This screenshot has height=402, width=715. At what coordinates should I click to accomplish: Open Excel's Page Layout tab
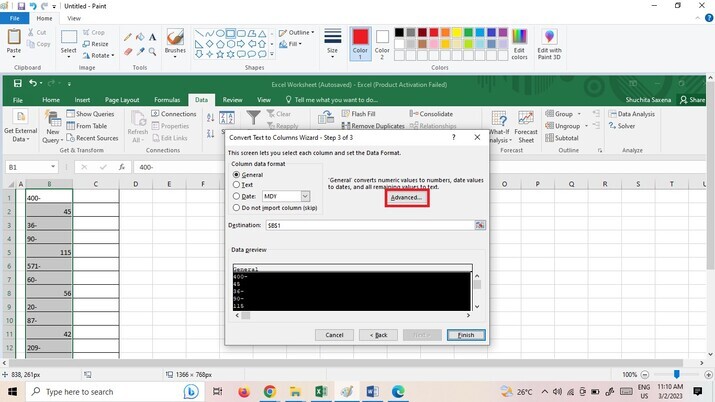pos(122,100)
